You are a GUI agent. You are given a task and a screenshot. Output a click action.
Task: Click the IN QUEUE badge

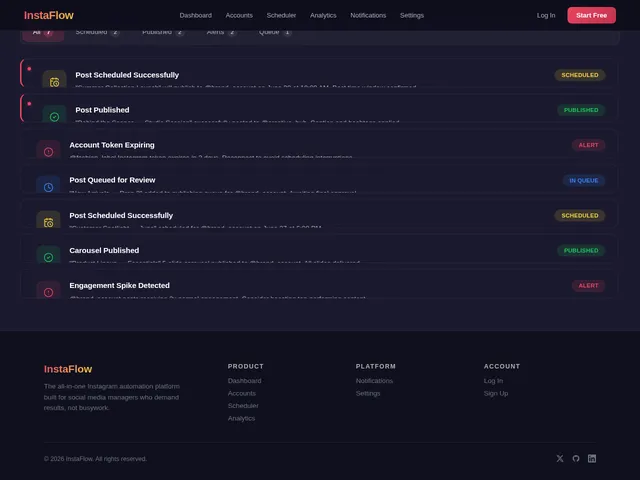[x=584, y=180]
